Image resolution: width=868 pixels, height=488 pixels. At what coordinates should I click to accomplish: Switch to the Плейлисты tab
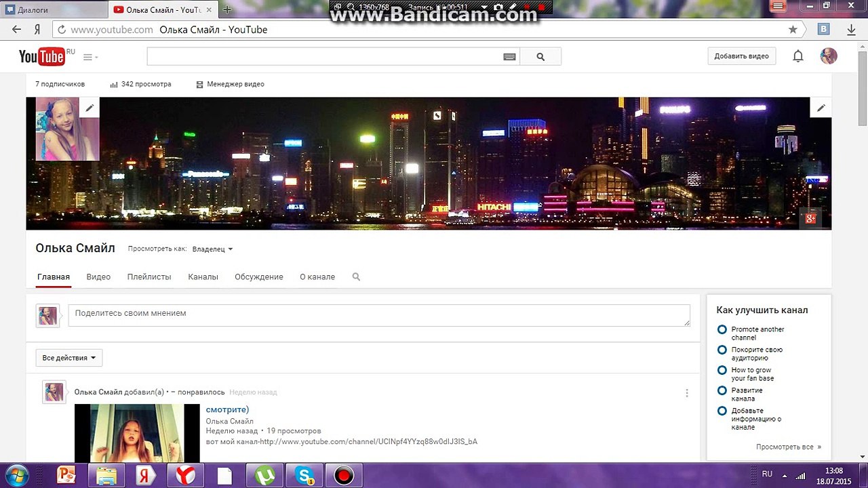coord(149,277)
